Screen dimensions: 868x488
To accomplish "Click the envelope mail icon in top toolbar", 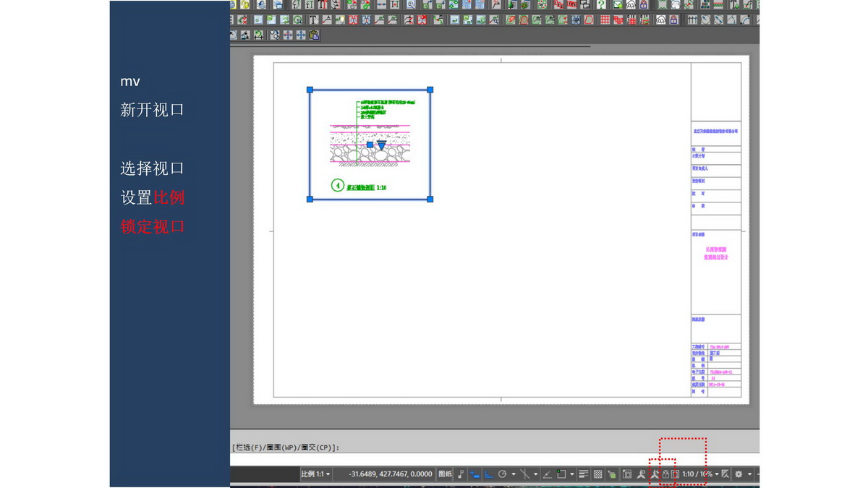I will tap(618, 4).
